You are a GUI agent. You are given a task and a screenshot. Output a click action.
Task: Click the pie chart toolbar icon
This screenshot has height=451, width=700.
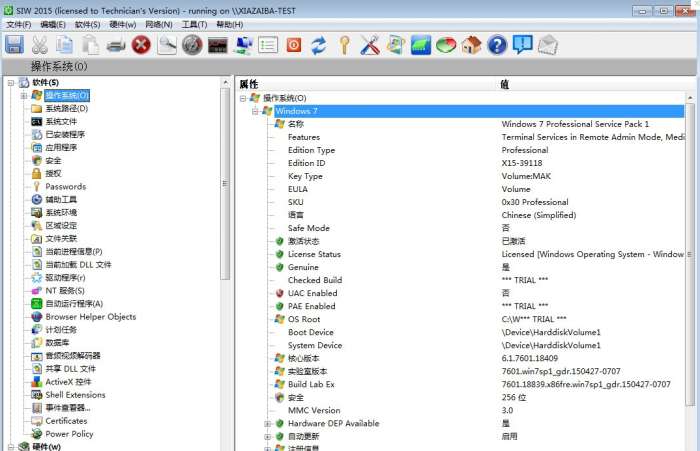click(446, 45)
